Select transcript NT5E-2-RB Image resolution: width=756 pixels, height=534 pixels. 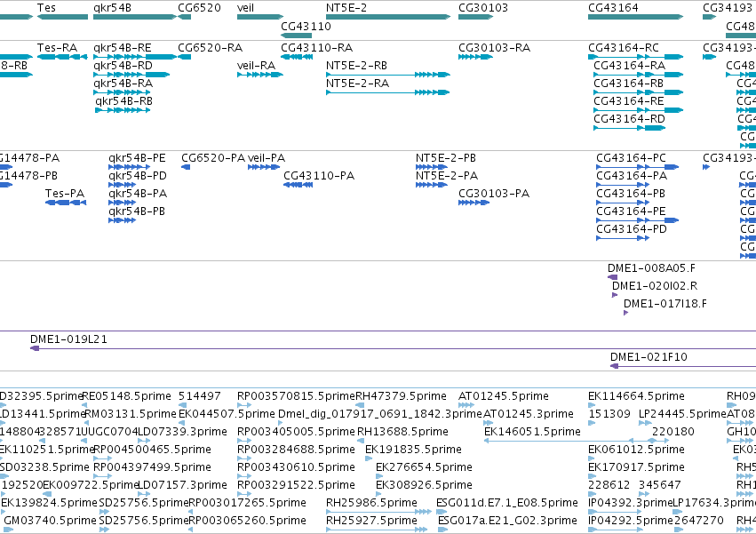coord(388,75)
